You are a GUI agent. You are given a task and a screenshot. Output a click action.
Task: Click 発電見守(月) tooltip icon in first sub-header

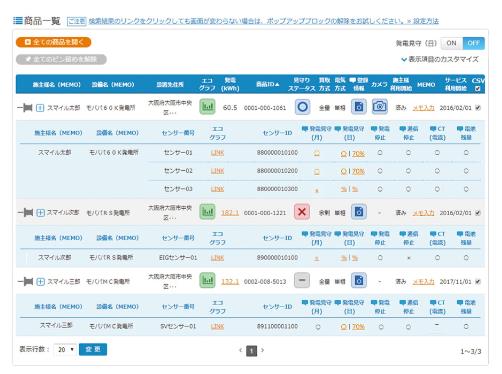305,129
